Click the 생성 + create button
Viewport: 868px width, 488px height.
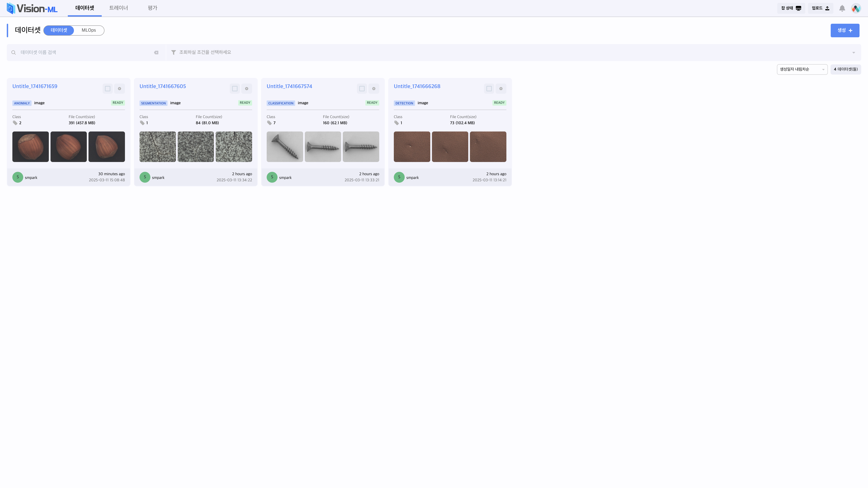coord(845,30)
